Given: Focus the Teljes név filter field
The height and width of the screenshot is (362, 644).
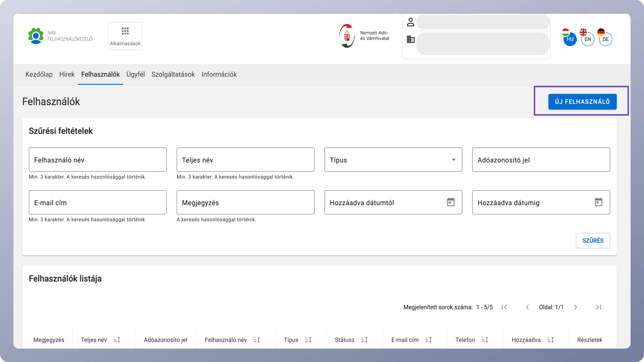Looking at the screenshot, I should pos(245,160).
